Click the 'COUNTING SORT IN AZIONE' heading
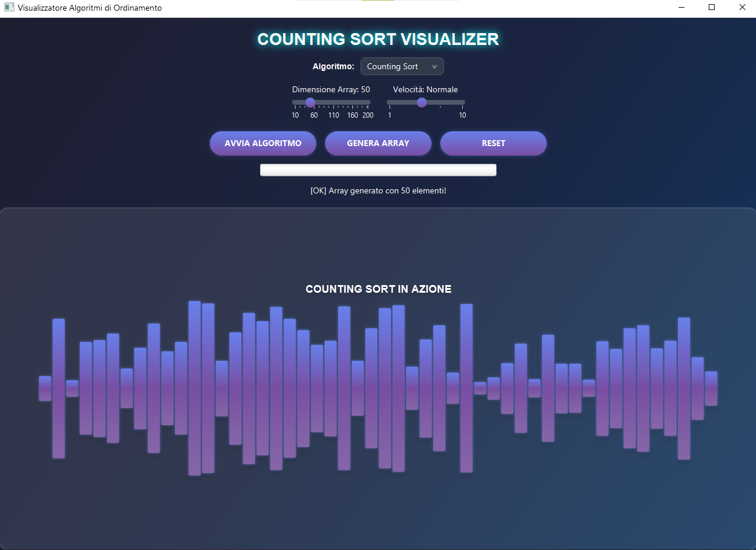The image size is (756, 550). [x=378, y=289]
